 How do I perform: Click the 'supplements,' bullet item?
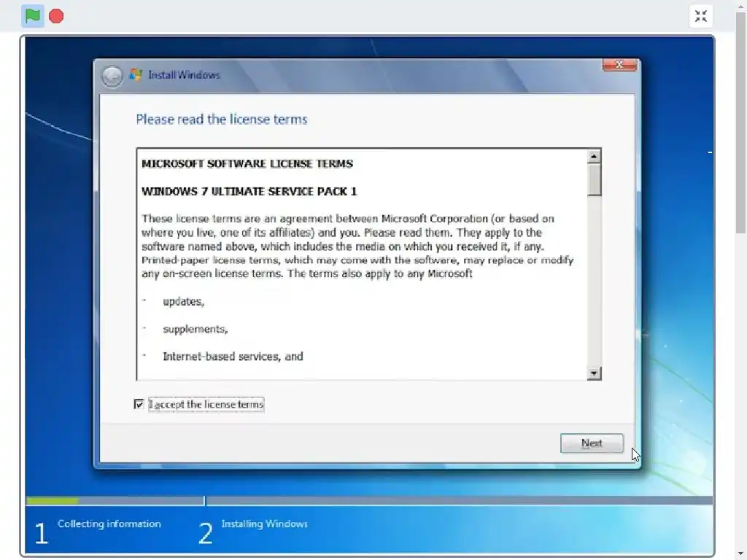coord(196,329)
